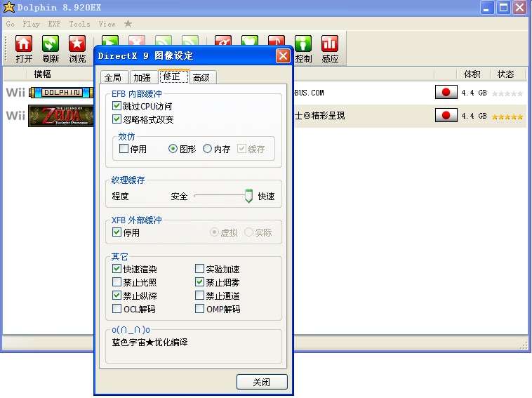
Task: Minimize the Dolphin main window
Action: tap(486, 8)
